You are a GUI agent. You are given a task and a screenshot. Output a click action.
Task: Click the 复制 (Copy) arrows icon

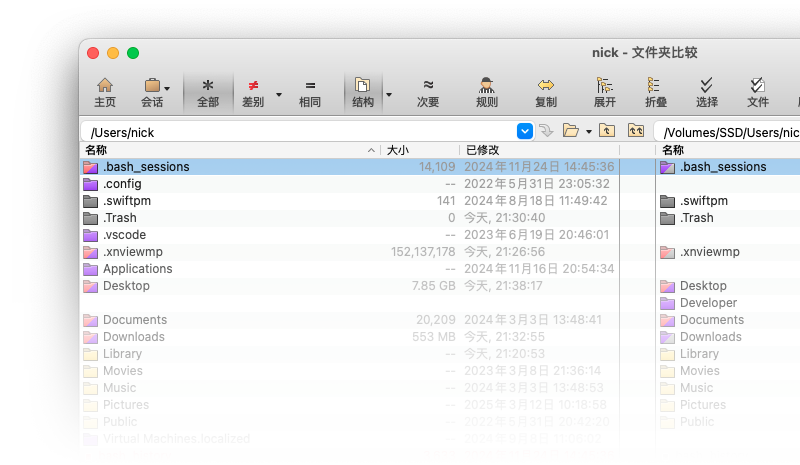tap(546, 92)
